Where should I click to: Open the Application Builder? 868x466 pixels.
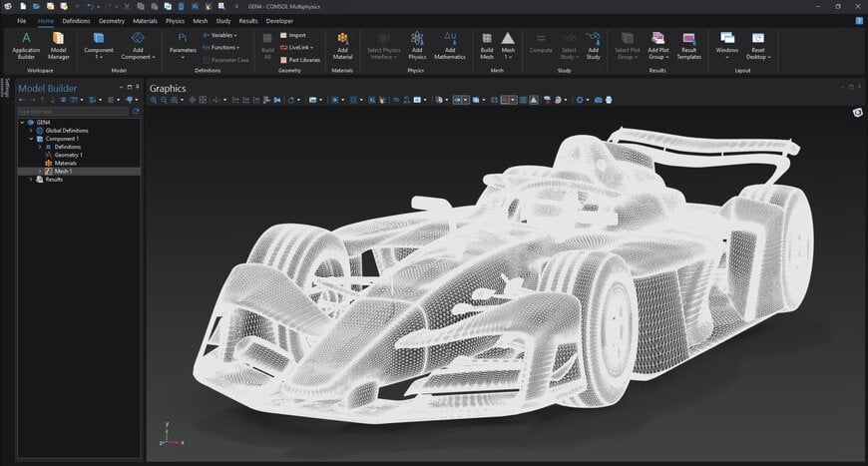(x=26, y=45)
